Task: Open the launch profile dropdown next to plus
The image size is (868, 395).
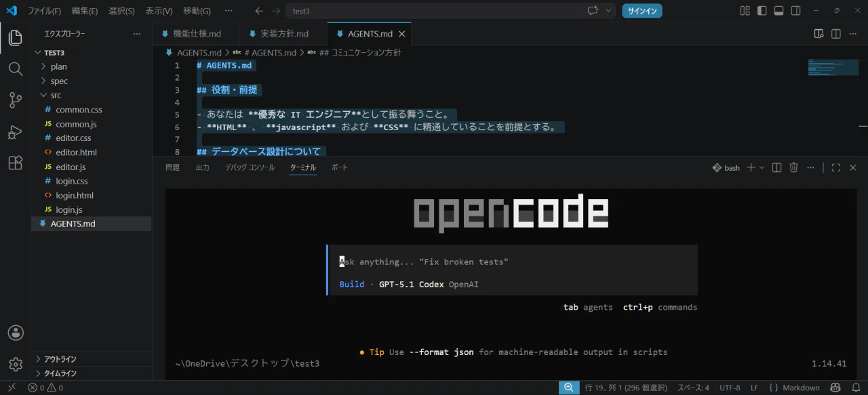Action: point(762,167)
